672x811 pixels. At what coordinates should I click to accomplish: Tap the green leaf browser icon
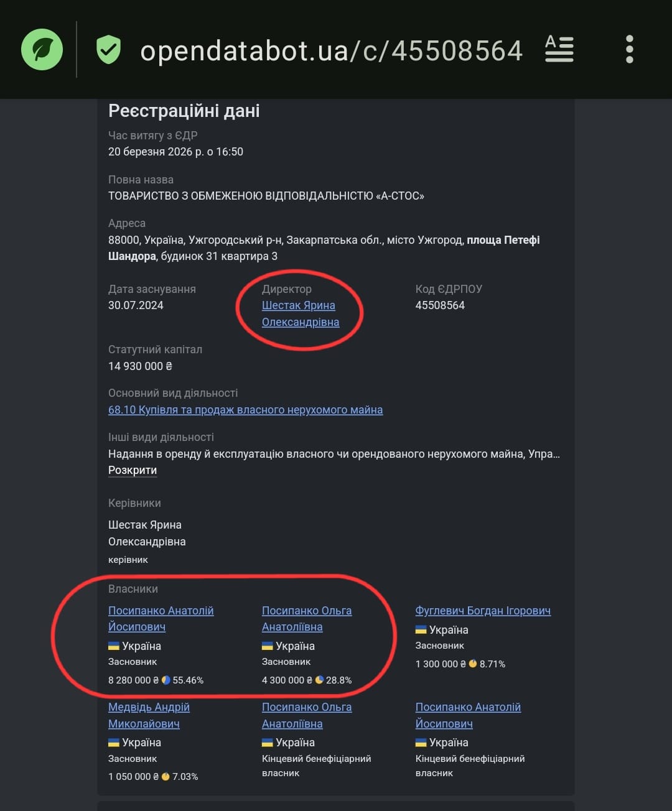42,50
